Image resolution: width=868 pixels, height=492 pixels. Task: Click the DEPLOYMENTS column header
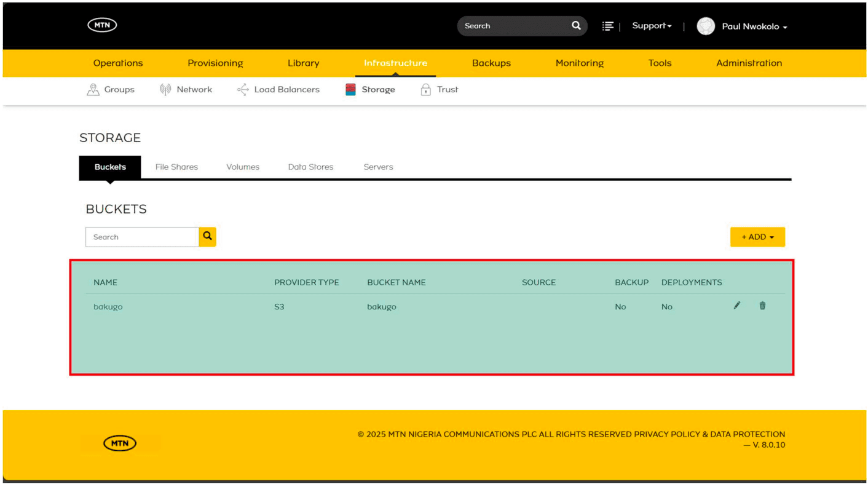pyautogui.click(x=692, y=282)
